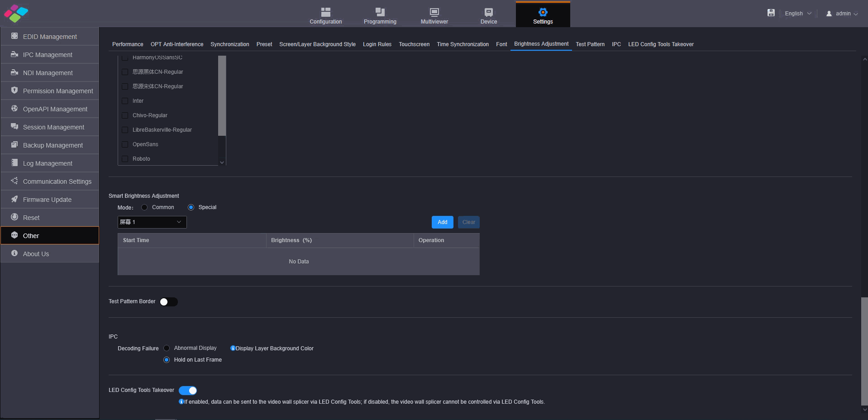
Task: Click the Permission Management shield icon
Action: [14, 91]
